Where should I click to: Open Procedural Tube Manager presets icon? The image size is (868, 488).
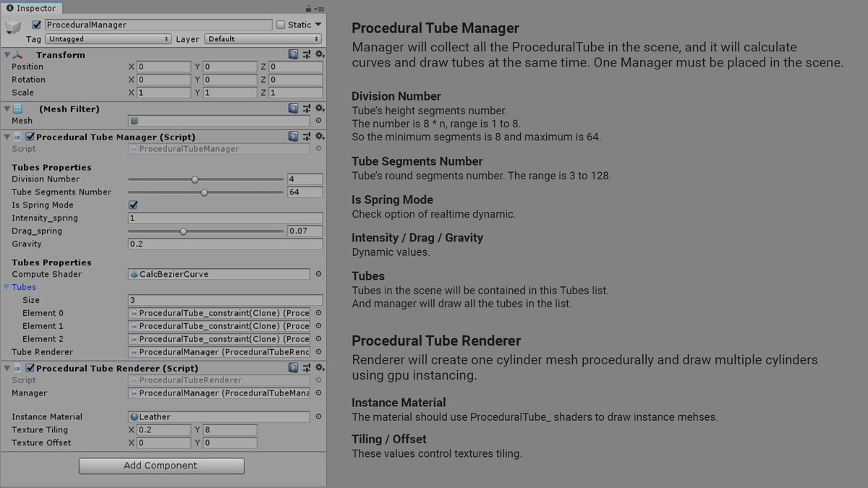click(x=307, y=136)
